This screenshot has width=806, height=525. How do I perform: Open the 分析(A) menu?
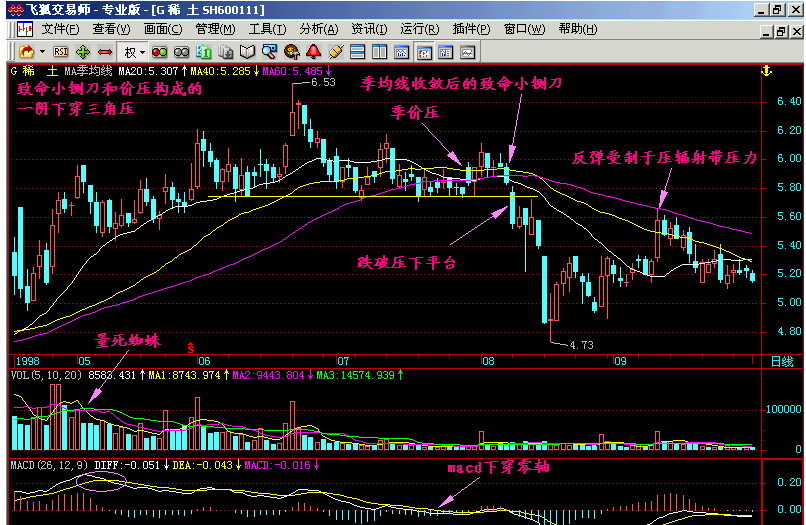tap(319, 29)
